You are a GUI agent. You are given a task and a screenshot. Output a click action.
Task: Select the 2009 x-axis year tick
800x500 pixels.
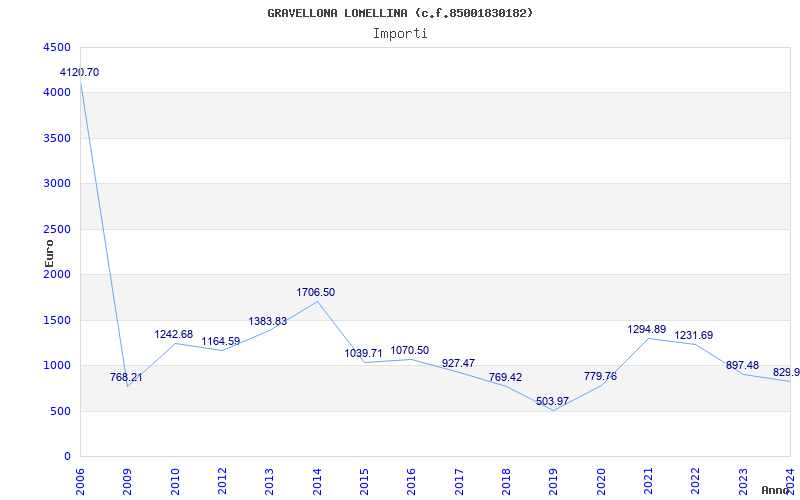(x=128, y=481)
